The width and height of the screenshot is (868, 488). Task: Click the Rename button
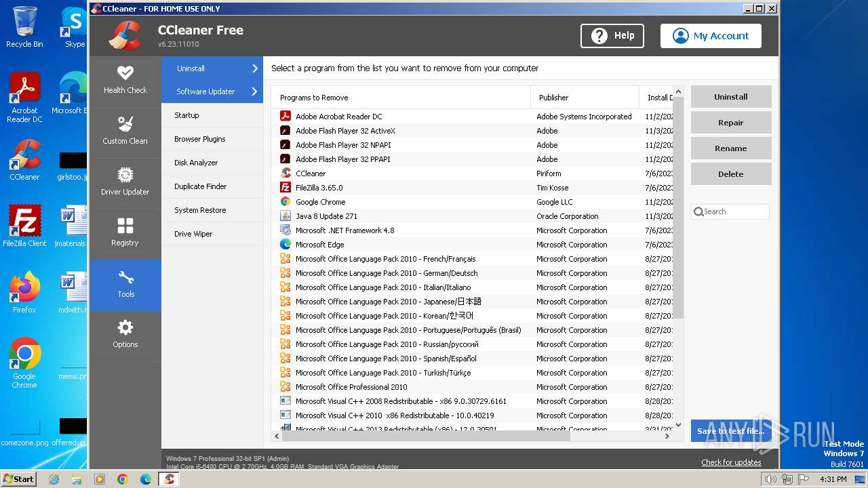tap(731, 148)
